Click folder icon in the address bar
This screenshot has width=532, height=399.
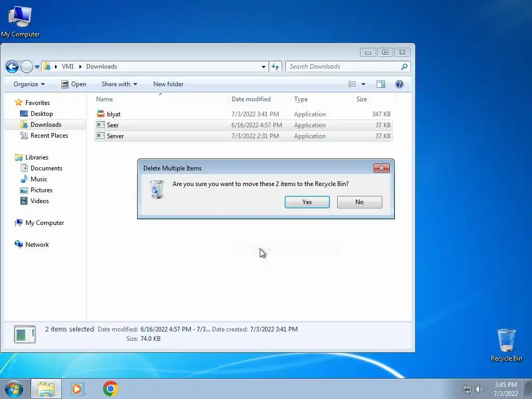click(x=47, y=66)
